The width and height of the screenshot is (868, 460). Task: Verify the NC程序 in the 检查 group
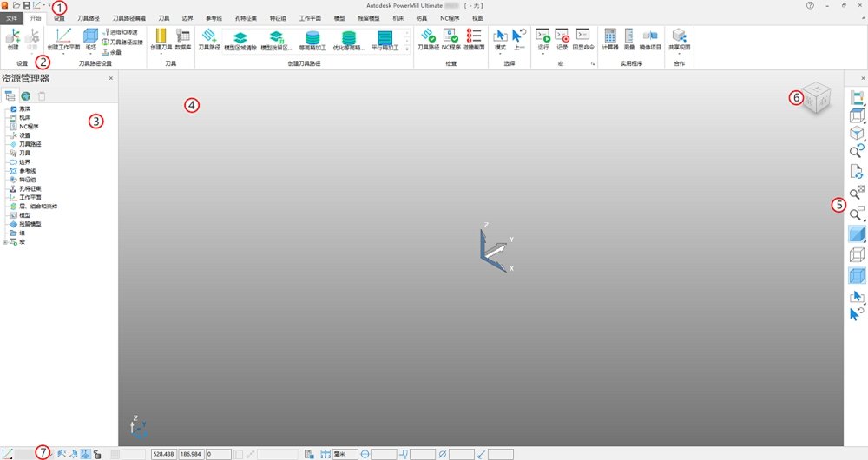[x=450, y=40]
